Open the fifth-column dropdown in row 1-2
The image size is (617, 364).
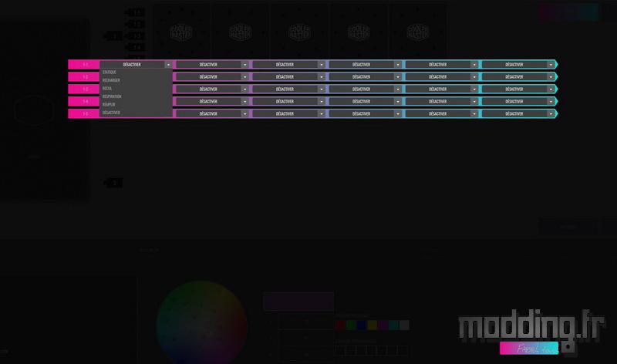(442, 77)
